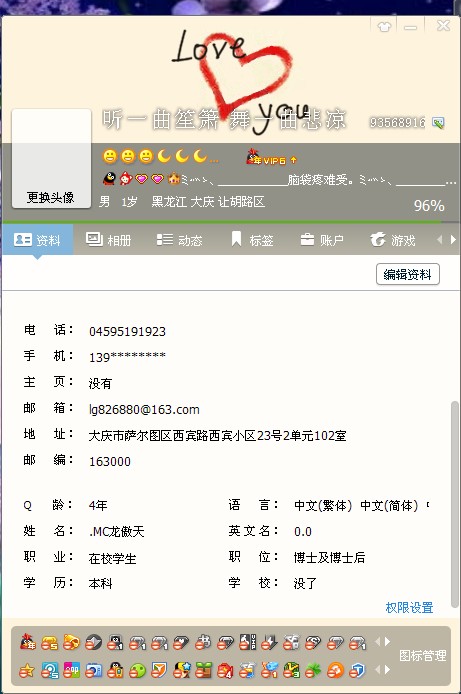This screenshot has width=461, height=694.
Task: Show previous tabs with left arrow
Action: [x=440, y=240]
